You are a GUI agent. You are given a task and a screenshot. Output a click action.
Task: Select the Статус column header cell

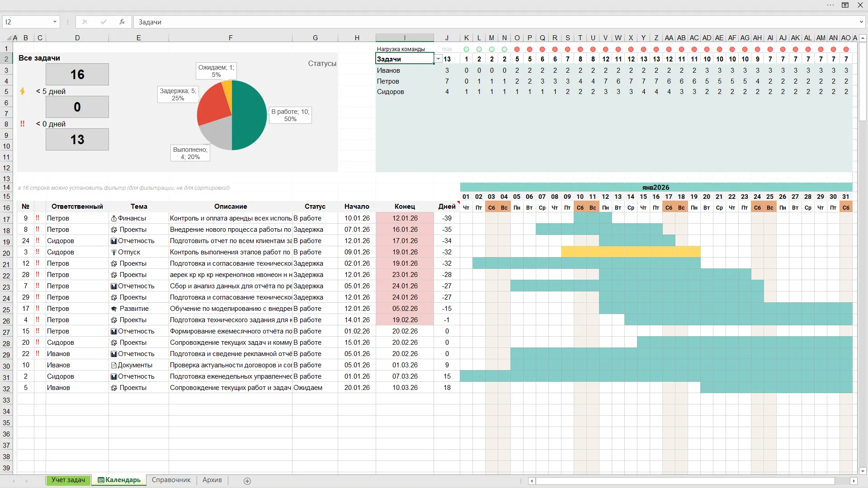[315, 206]
